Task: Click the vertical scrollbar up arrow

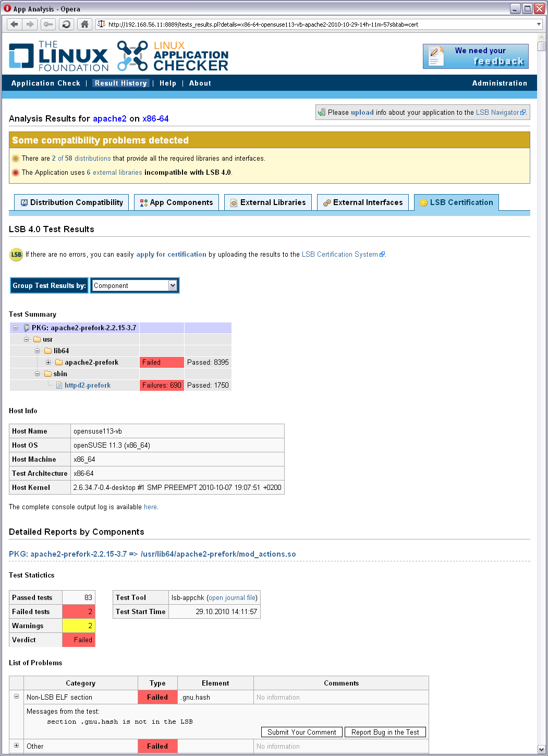Action: 542,38
